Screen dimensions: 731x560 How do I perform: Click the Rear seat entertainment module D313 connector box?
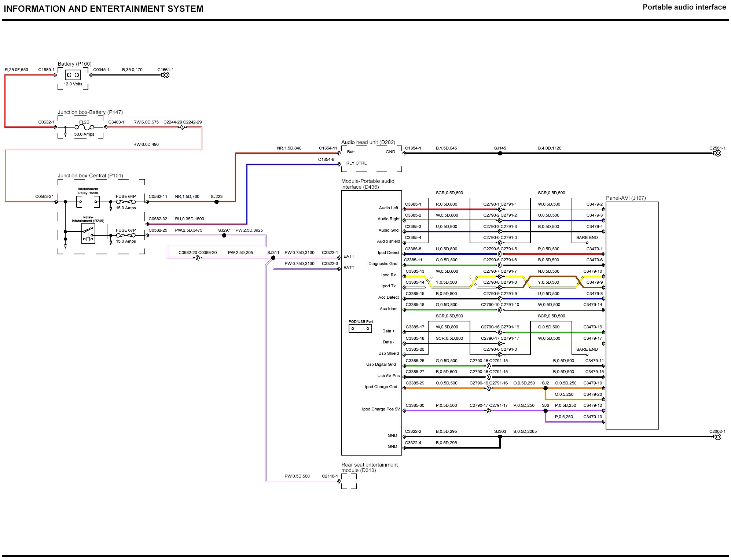click(x=349, y=481)
